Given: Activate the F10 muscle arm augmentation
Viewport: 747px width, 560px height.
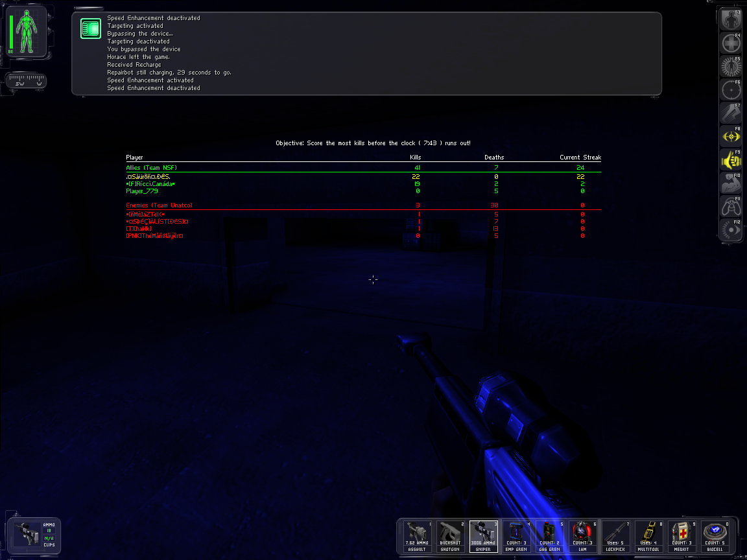Looking at the screenshot, I should 731,183.
